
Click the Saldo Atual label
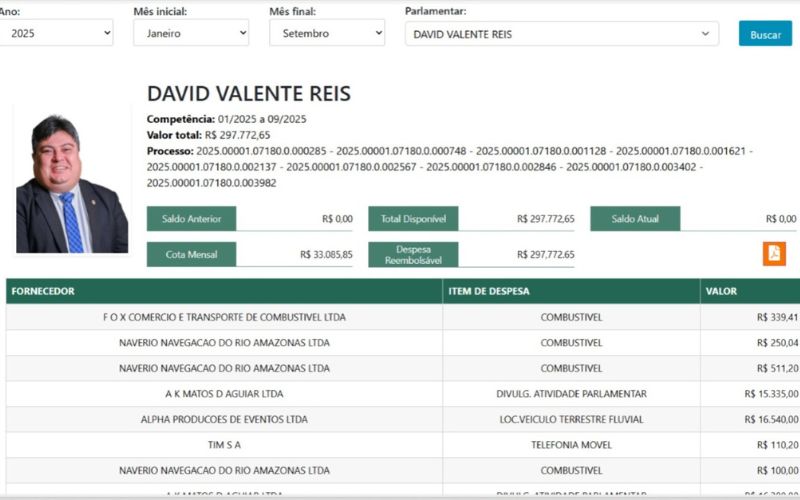635,219
